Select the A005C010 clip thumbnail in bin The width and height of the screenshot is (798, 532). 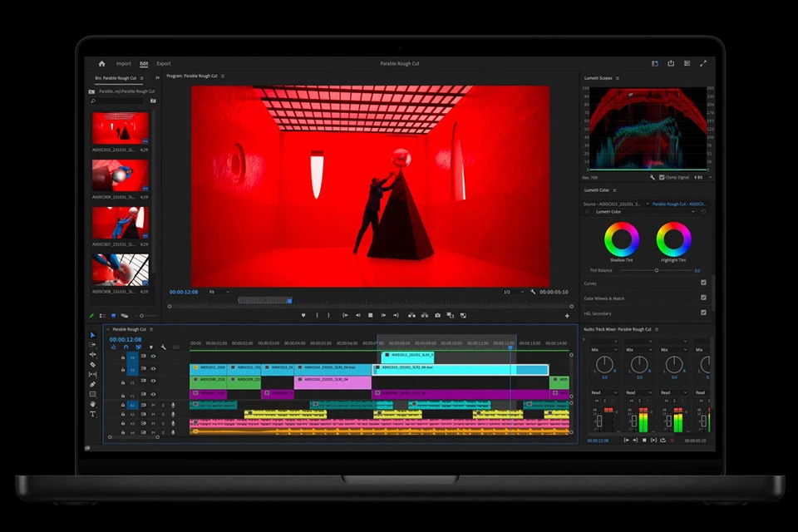[x=120, y=129]
